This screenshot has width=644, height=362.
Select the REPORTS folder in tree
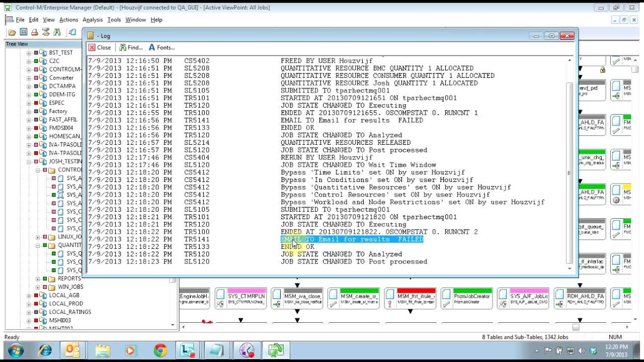point(69,279)
